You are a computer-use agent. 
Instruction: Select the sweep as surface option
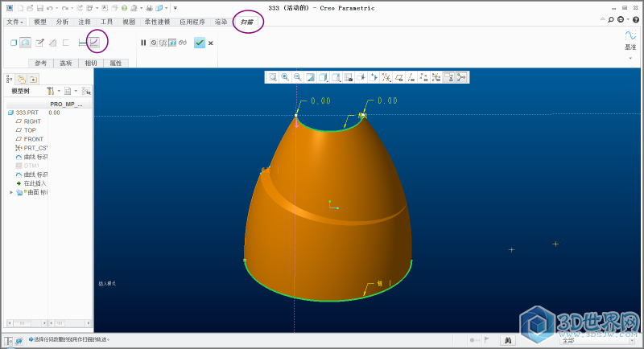point(26,43)
